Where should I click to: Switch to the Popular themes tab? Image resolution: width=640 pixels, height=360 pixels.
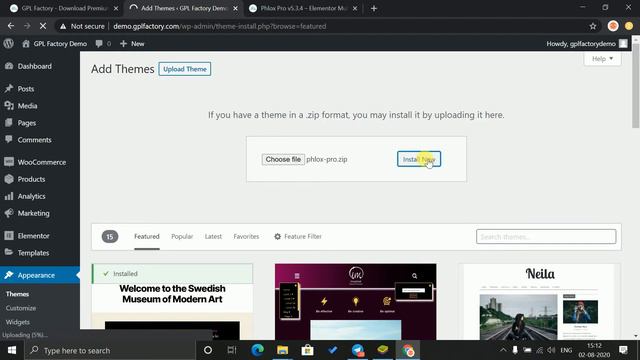pos(182,236)
